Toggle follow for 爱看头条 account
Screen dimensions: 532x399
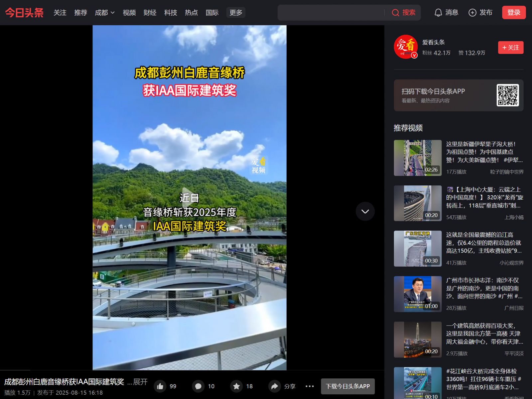(510, 48)
